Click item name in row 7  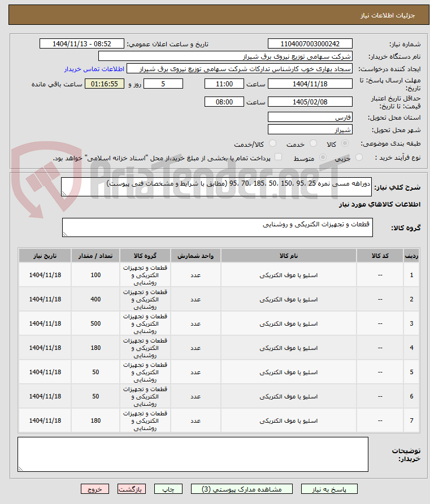coord(289,420)
